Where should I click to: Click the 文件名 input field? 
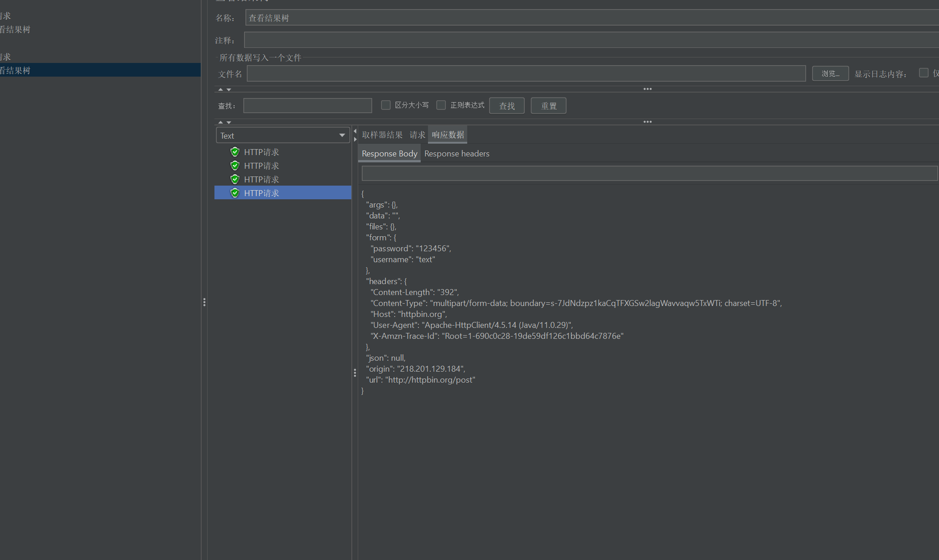pyautogui.click(x=526, y=73)
